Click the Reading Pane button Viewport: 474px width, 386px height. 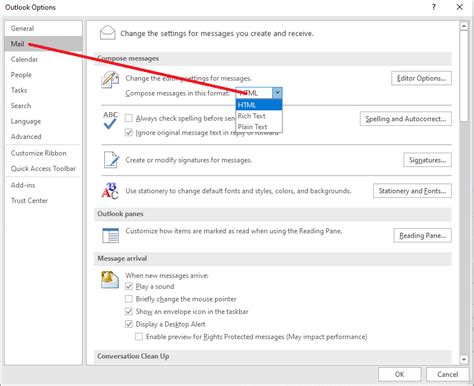click(x=422, y=235)
